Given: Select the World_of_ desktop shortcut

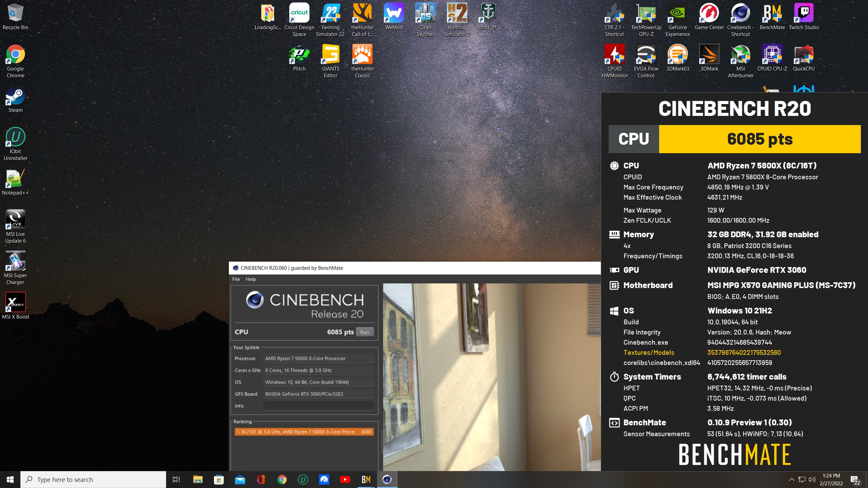Looking at the screenshot, I should point(488,17).
